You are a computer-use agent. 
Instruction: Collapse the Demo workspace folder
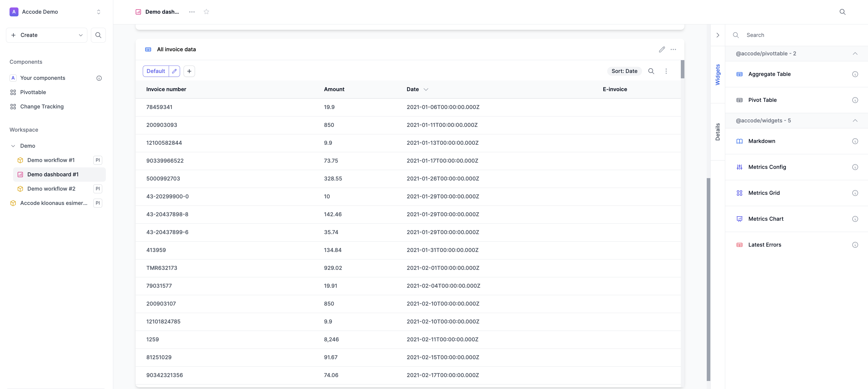pyautogui.click(x=13, y=146)
